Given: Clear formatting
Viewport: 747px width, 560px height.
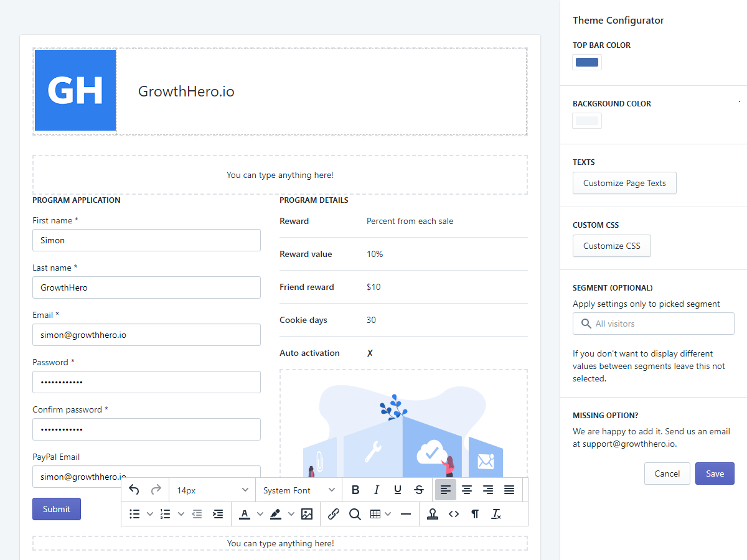Looking at the screenshot, I should (x=496, y=514).
